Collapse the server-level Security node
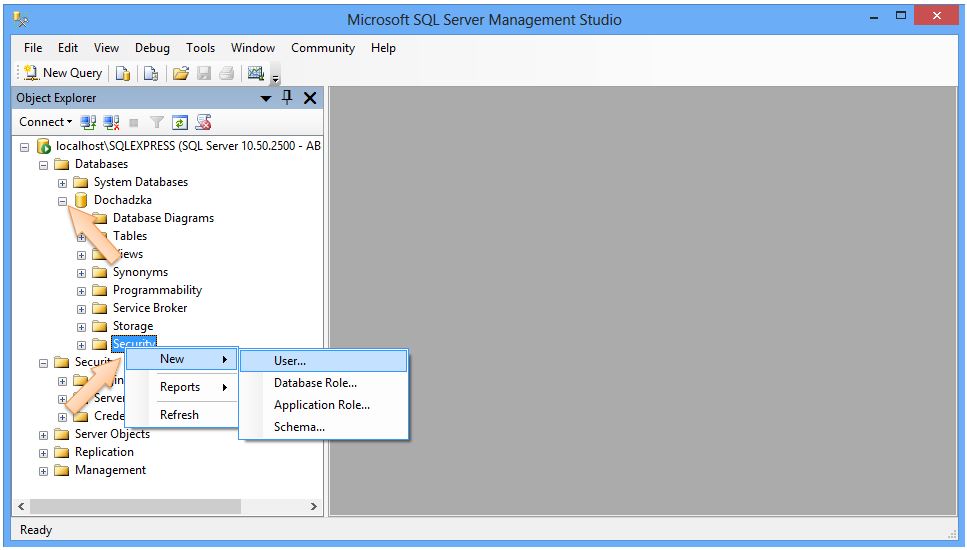This screenshot has height=550, width=967. click(43, 363)
